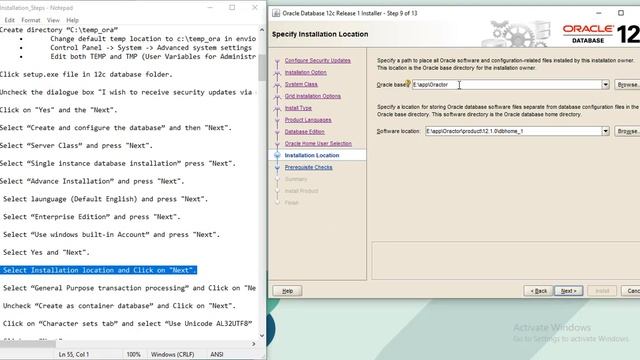Click Notepad's horizontal scrollbar right arrow
Screen dimensions: 640x360
253,344
